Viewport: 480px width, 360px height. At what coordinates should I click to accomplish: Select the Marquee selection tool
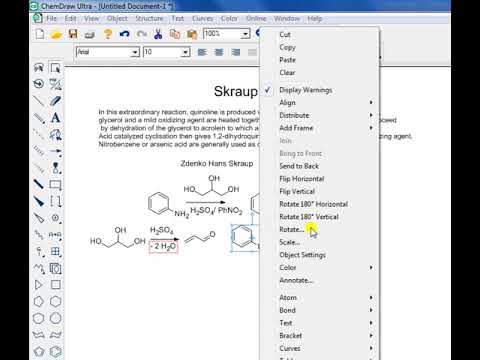[x=55, y=68]
